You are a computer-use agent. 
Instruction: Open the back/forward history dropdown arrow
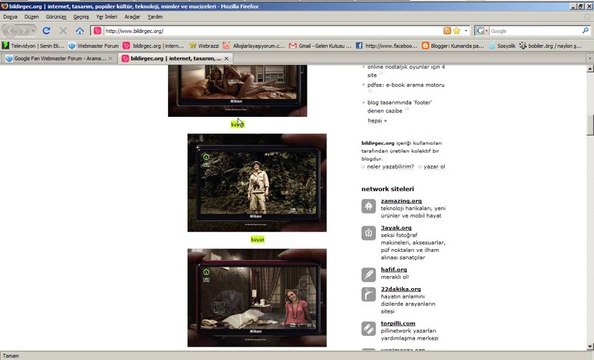(x=33, y=31)
